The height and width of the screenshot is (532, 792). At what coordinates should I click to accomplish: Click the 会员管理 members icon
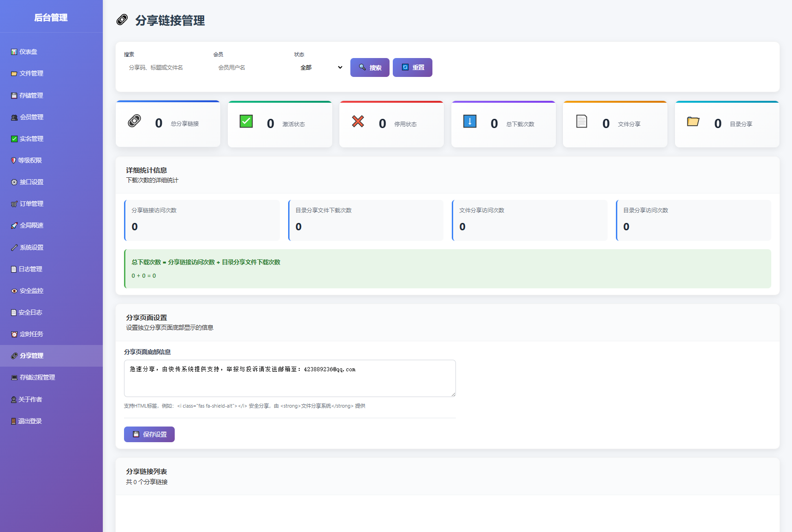14,117
